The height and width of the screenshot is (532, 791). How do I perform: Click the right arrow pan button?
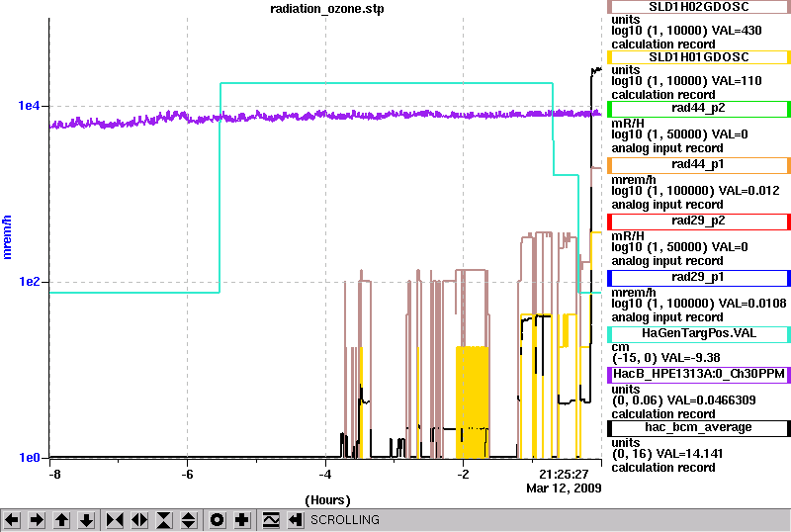[x=37, y=520]
